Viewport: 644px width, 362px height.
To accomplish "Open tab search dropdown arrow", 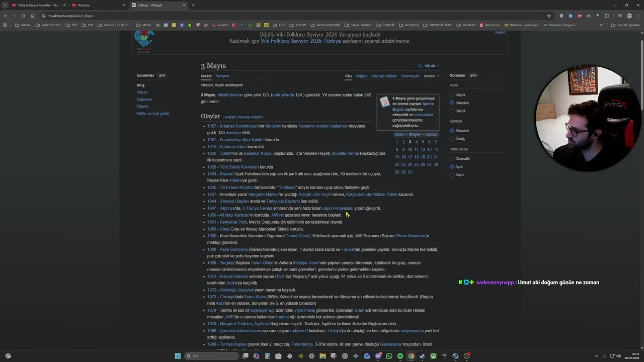I will tap(5, 5).
